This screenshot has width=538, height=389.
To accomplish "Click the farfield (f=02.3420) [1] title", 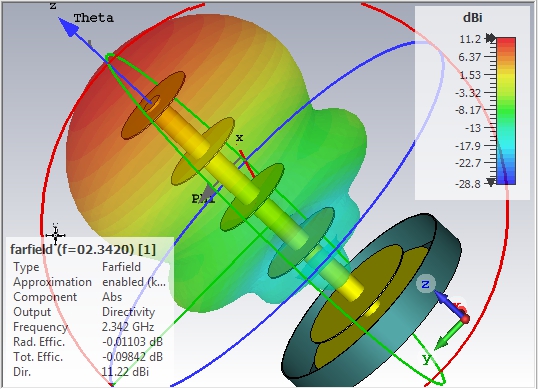I will click(83, 249).
